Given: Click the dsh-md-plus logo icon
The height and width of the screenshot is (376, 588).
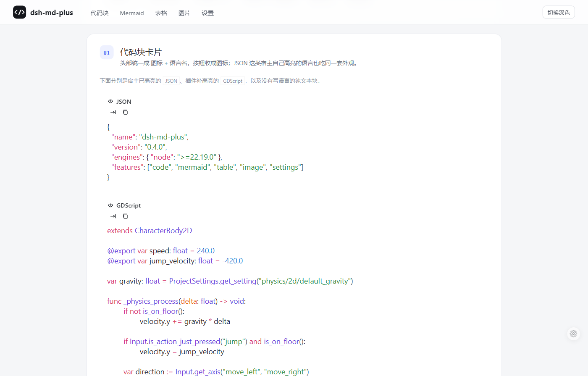Looking at the screenshot, I should point(19,12).
